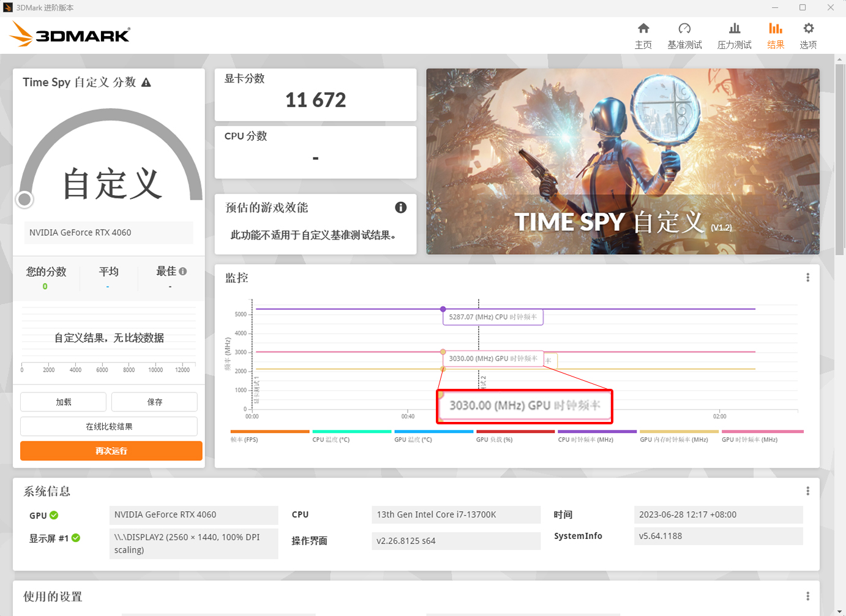This screenshot has width=846, height=616.
Task: Click the home house icon
Action: pyautogui.click(x=643, y=28)
